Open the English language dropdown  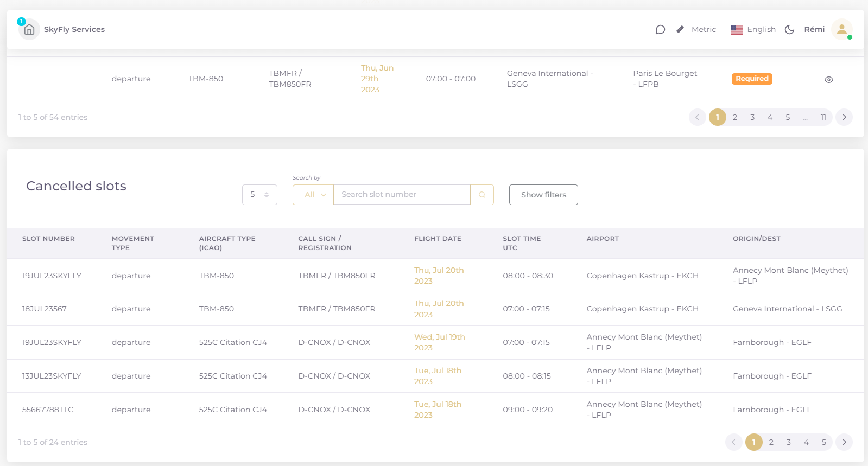(761, 30)
